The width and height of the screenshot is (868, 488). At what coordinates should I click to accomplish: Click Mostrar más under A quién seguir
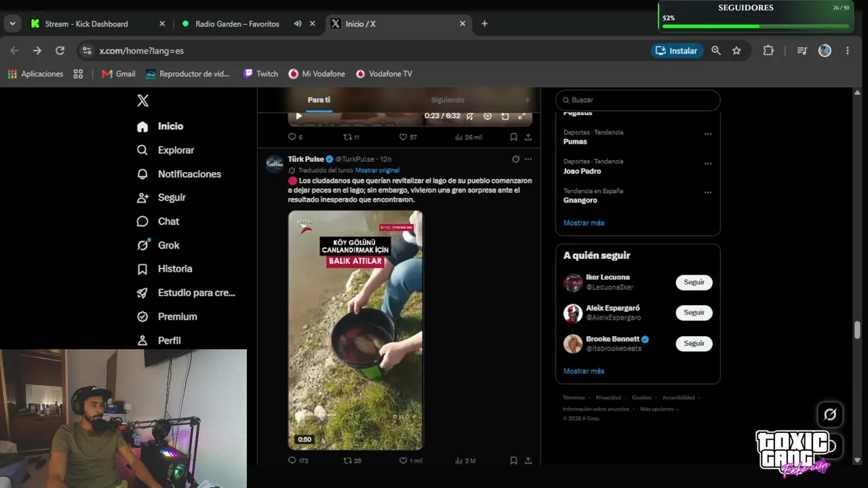coord(584,371)
